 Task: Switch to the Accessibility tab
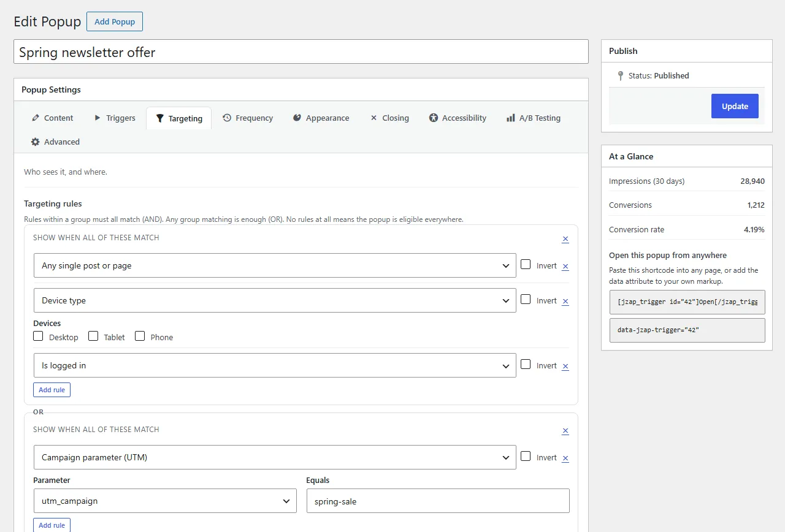coord(458,118)
